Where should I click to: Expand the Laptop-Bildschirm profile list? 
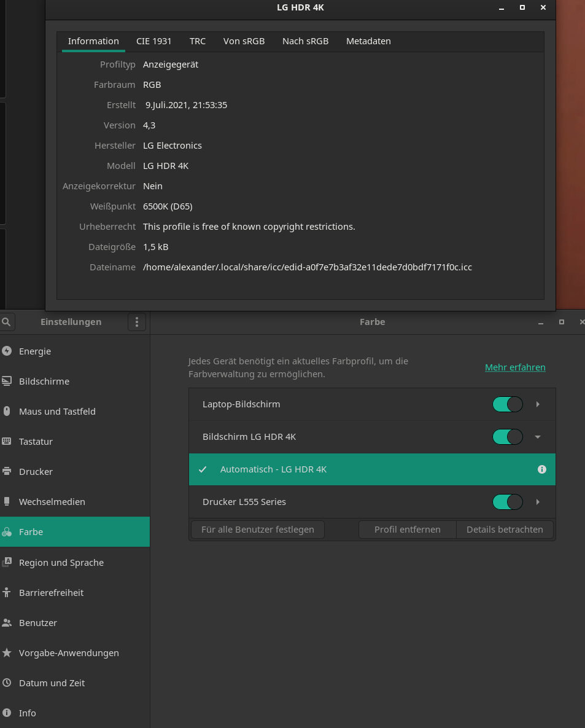coord(538,404)
